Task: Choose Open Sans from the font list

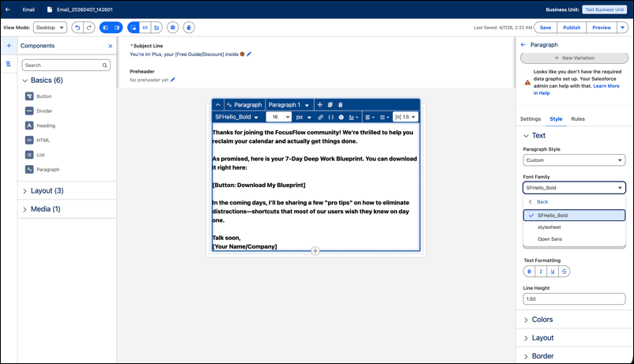Action: click(x=574, y=238)
